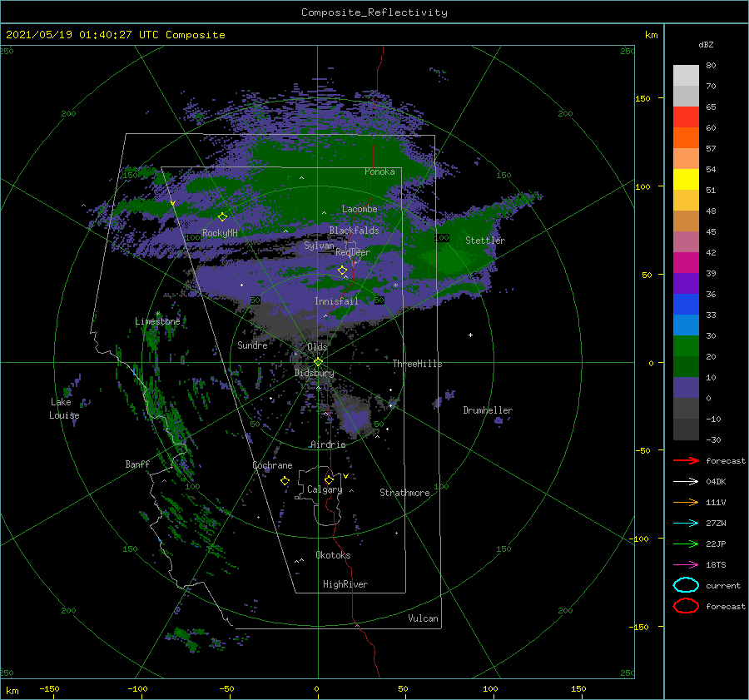Image resolution: width=749 pixels, height=700 pixels.
Task: Pick the bright yellow 54-51 dBZ swatch
Action: tap(686, 179)
